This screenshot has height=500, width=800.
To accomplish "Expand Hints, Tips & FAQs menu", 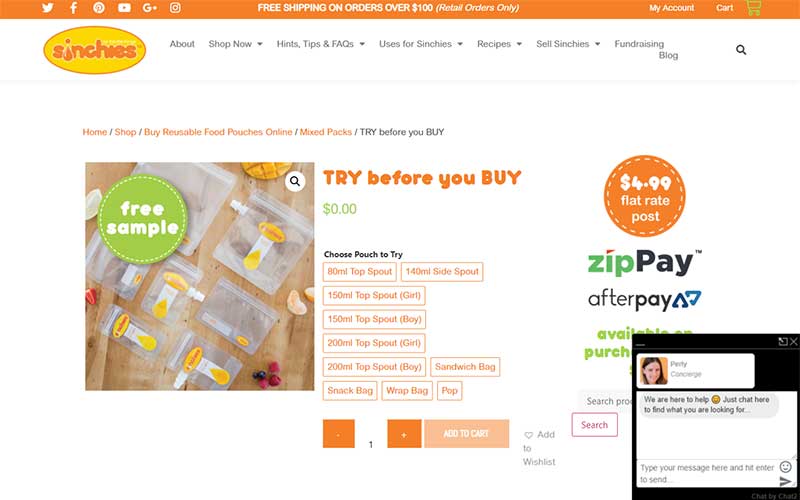I will [x=321, y=44].
